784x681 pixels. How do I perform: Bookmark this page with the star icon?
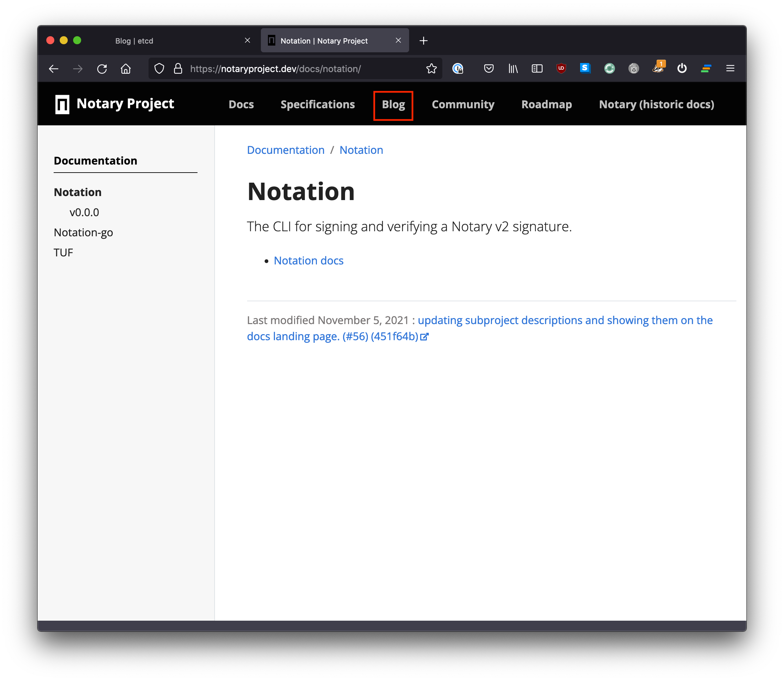[x=432, y=69]
